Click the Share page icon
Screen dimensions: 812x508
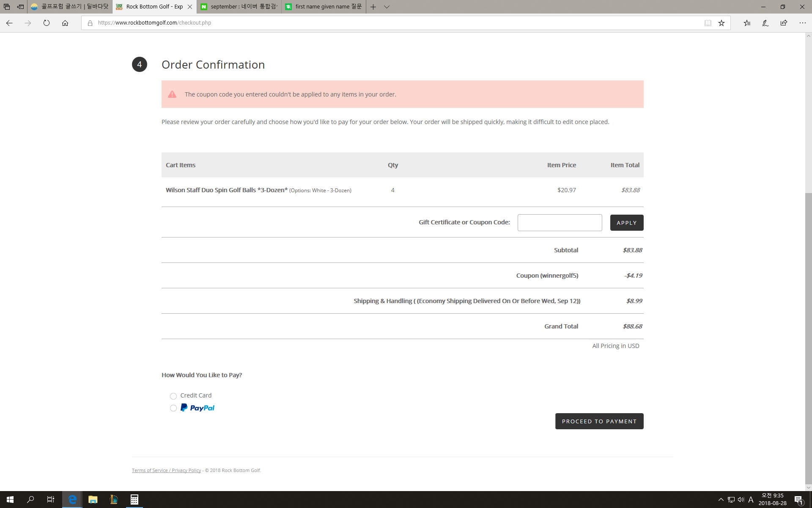point(784,23)
